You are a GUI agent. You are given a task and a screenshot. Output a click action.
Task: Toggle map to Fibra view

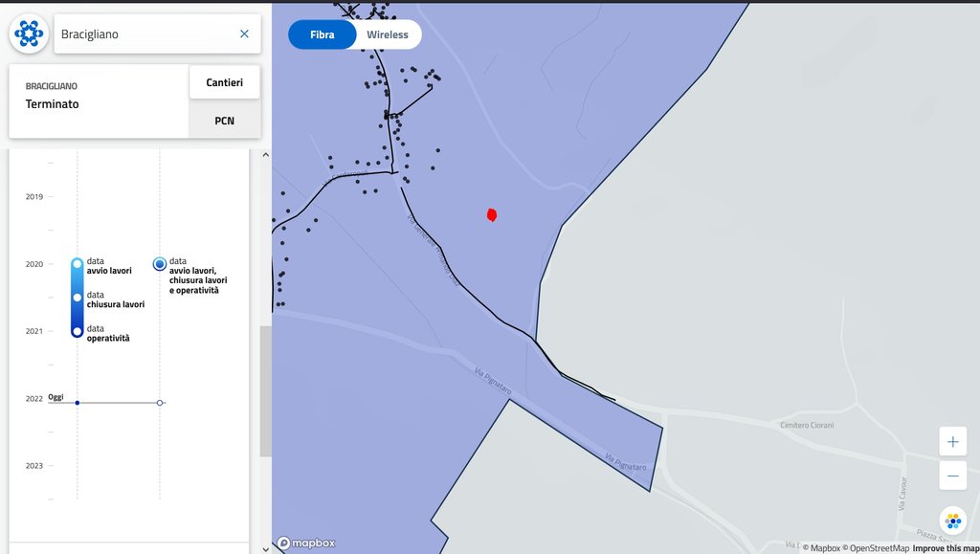(x=322, y=35)
